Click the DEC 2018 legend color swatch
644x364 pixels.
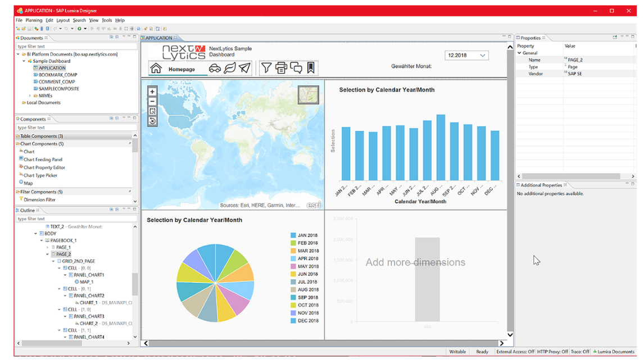pos(293,321)
